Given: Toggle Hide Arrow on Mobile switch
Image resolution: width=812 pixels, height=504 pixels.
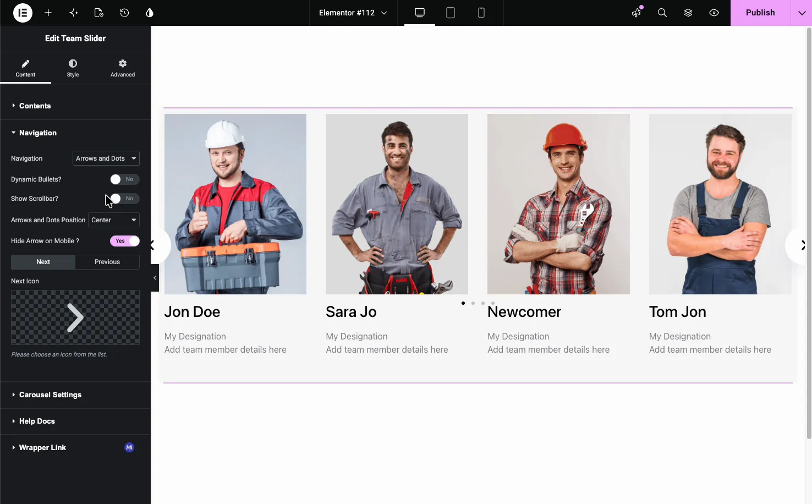Looking at the screenshot, I should point(124,241).
